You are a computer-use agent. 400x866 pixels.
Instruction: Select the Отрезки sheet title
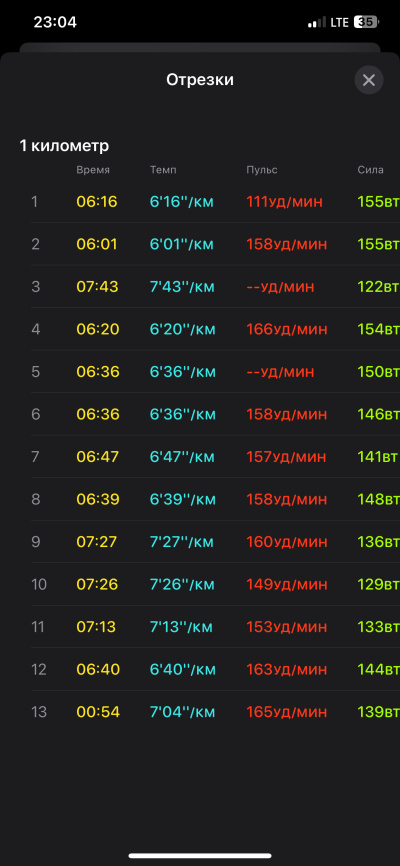(200, 80)
